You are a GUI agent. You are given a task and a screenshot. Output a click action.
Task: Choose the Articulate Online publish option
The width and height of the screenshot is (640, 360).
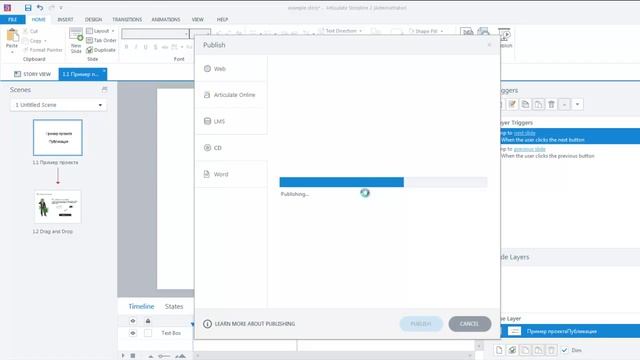coord(231,95)
